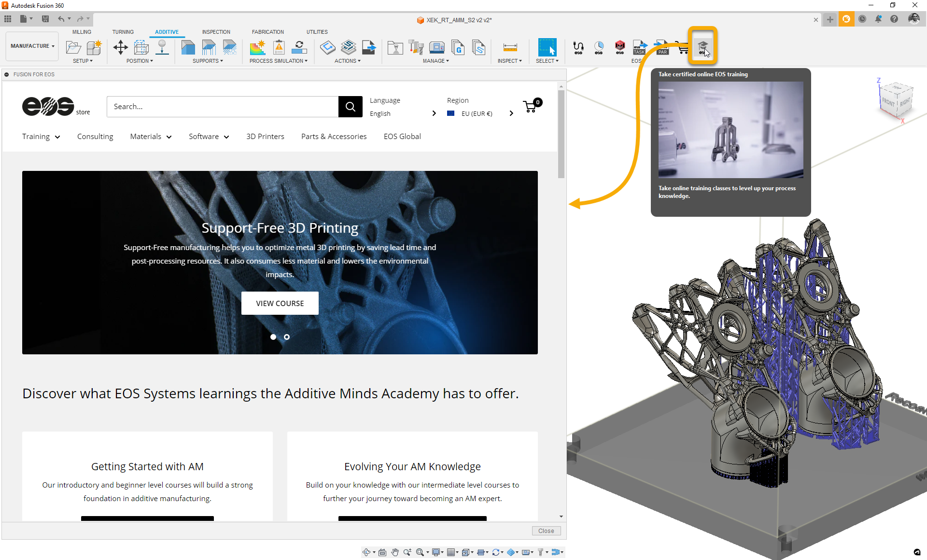Open the Measure inspect tool

coord(510,47)
